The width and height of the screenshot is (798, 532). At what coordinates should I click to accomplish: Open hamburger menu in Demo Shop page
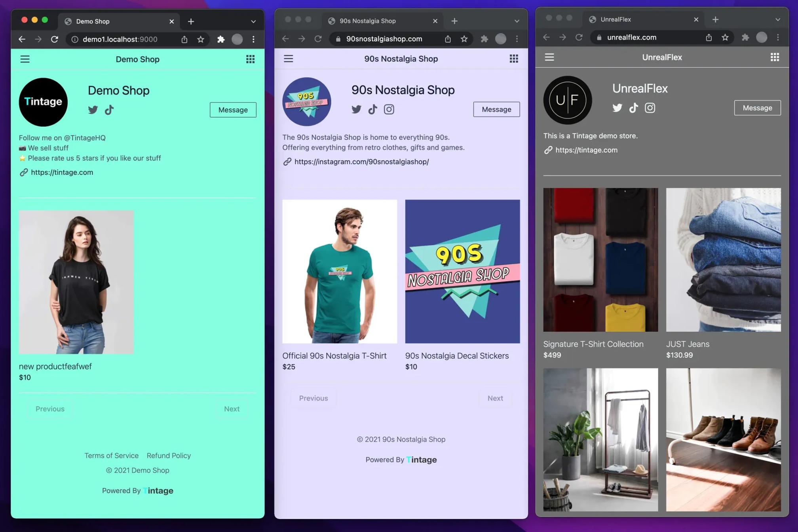pos(25,59)
